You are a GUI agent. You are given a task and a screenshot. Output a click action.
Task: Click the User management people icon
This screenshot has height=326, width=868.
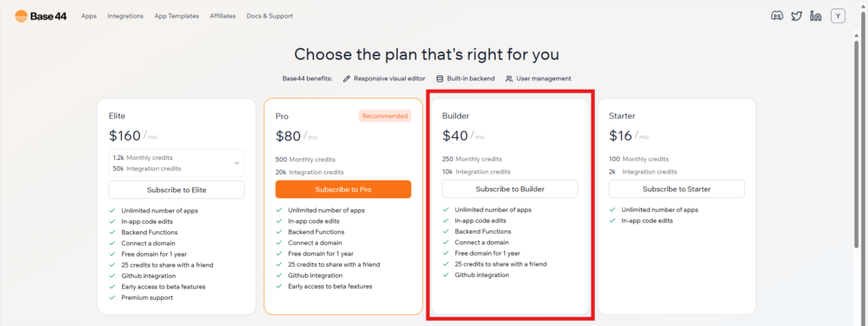coord(509,79)
